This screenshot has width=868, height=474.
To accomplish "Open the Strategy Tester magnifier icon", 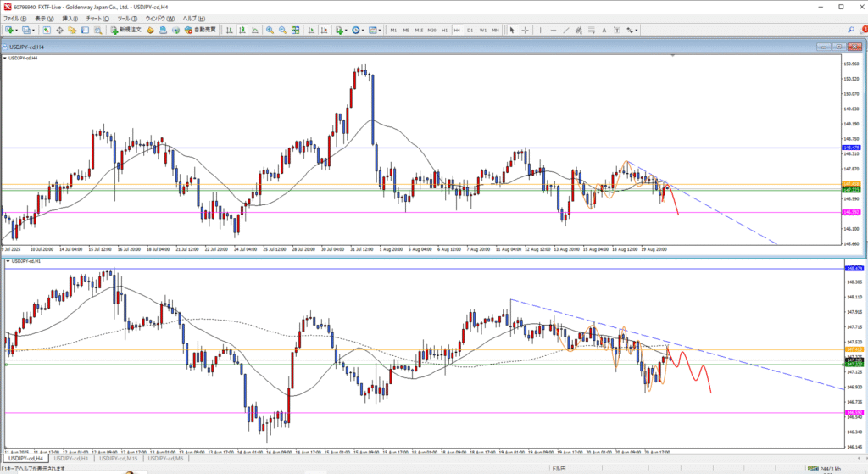I will click(97, 30).
